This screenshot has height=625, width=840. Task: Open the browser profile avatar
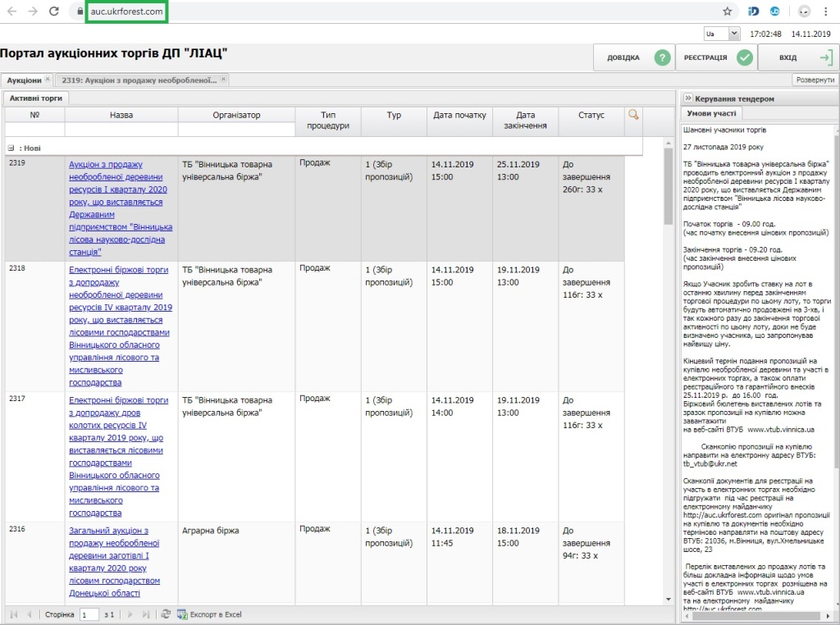click(804, 11)
